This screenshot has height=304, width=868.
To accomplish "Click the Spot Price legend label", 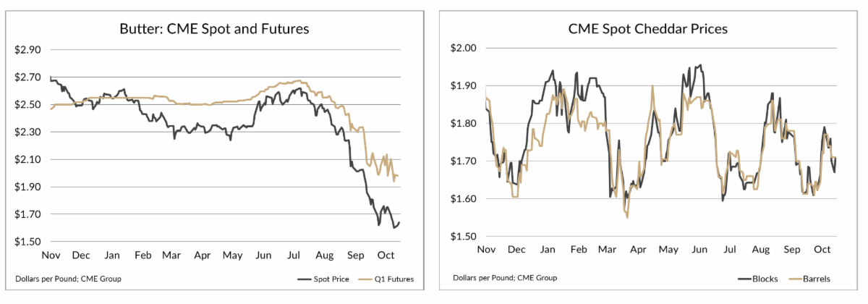I will [331, 278].
